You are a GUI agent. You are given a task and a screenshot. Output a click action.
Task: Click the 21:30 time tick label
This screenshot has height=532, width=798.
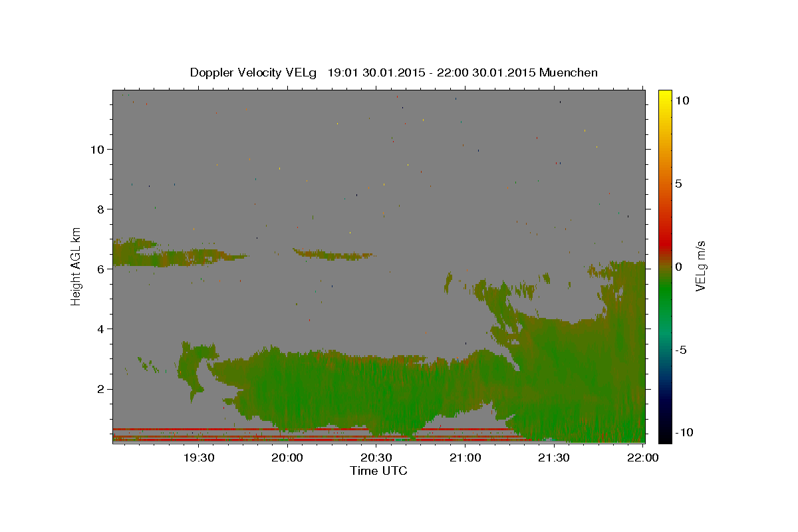(554, 458)
